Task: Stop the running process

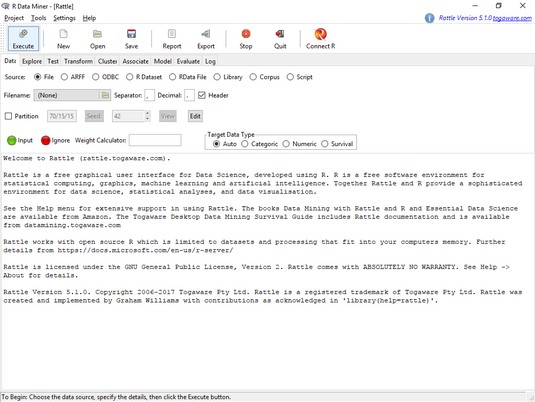Action: click(246, 39)
